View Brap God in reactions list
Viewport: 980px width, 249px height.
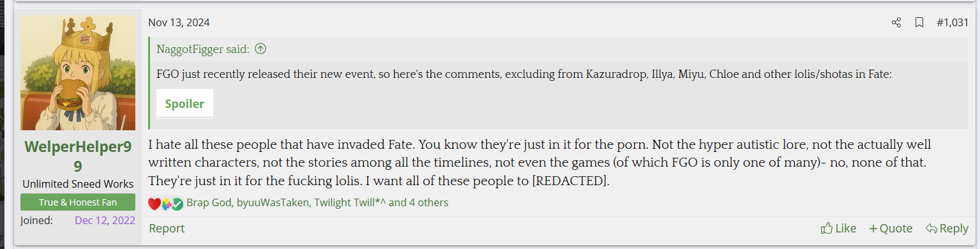(x=209, y=203)
